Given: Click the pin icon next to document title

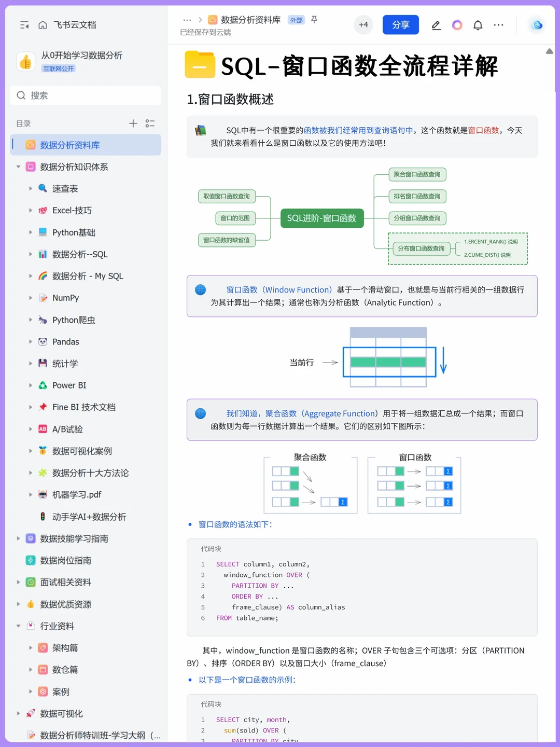Looking at the screenshot, I should [x=314, y=19].
